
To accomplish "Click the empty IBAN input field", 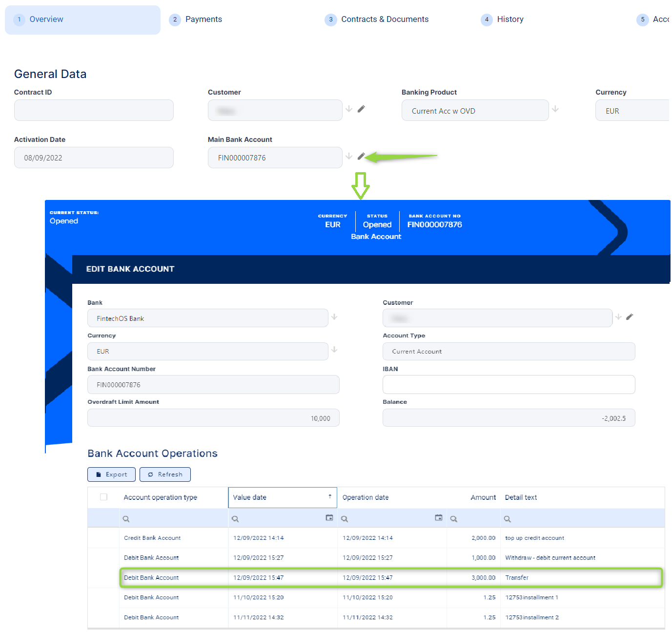I will pos(509,385).
